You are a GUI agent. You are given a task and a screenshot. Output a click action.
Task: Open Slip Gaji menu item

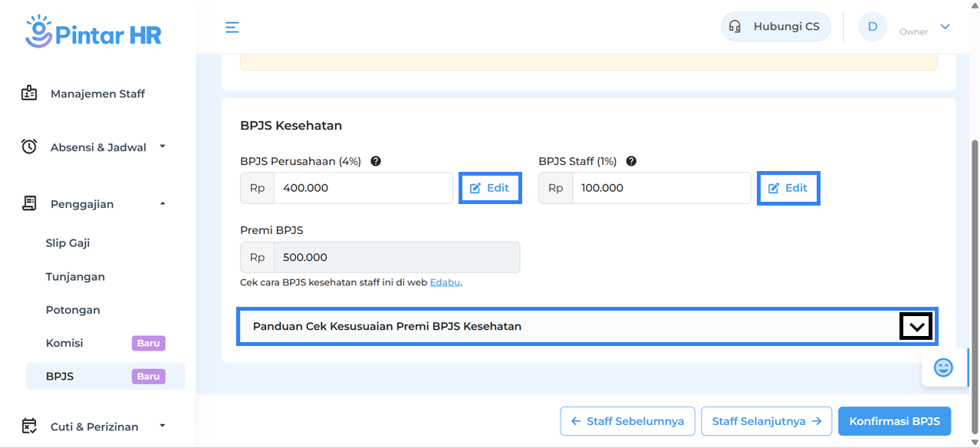[x=67, y=243]
